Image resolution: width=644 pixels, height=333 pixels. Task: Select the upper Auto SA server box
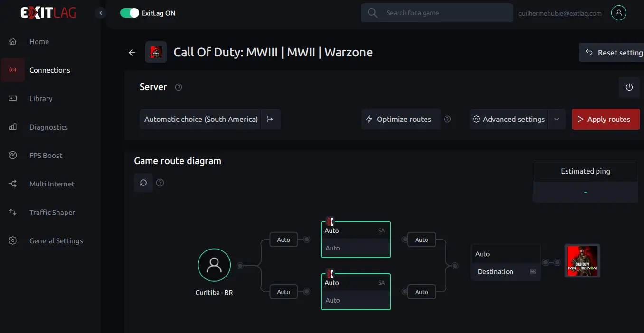pyautogui.click(x=356, y=240)
